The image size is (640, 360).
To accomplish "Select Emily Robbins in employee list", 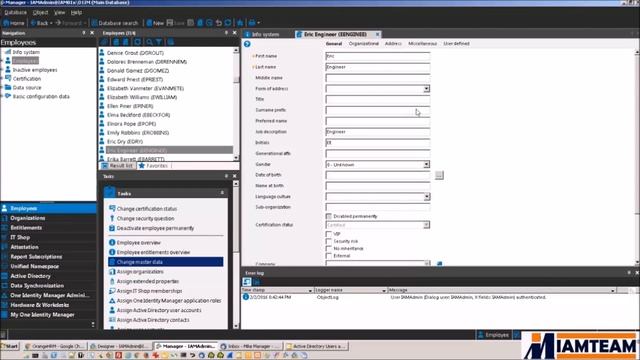I will point(138,133).
